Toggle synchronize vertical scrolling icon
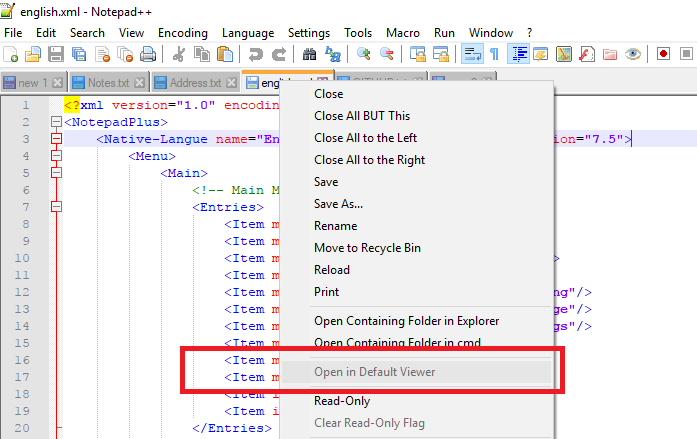The width and height of the screenshot is (697, 439). click(417, 54)
